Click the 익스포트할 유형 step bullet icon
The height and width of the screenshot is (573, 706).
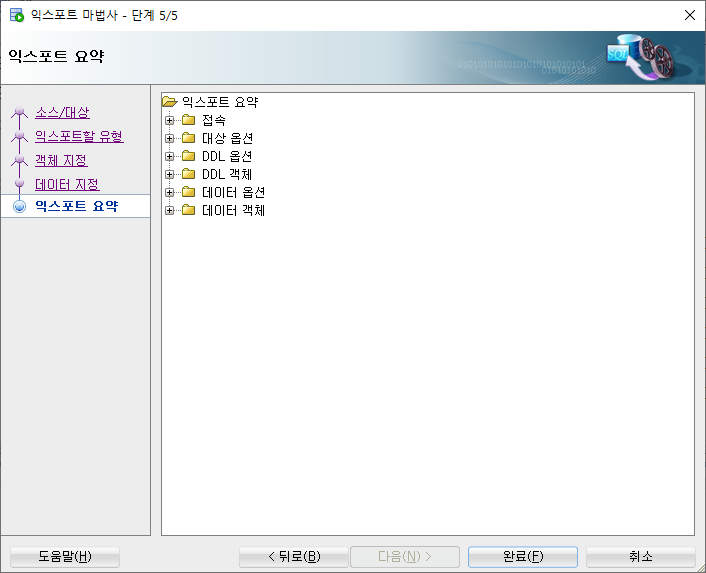point(19,135)
